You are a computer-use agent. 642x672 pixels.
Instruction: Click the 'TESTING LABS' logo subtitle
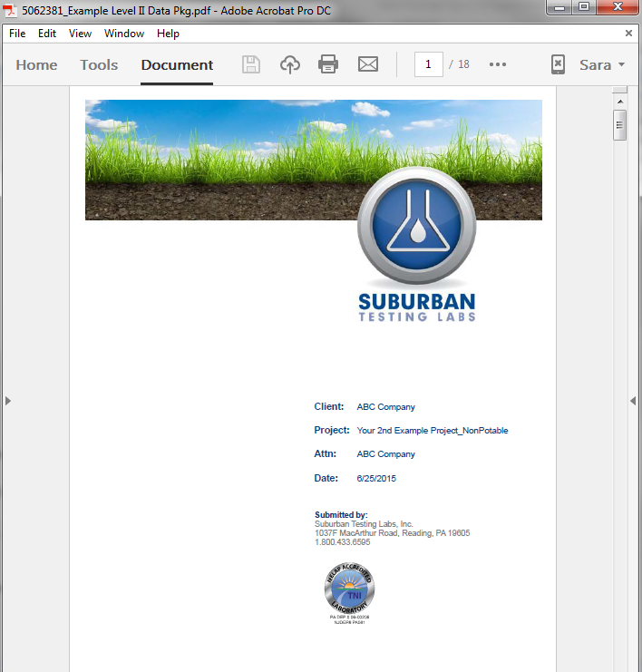pos(417,317)
